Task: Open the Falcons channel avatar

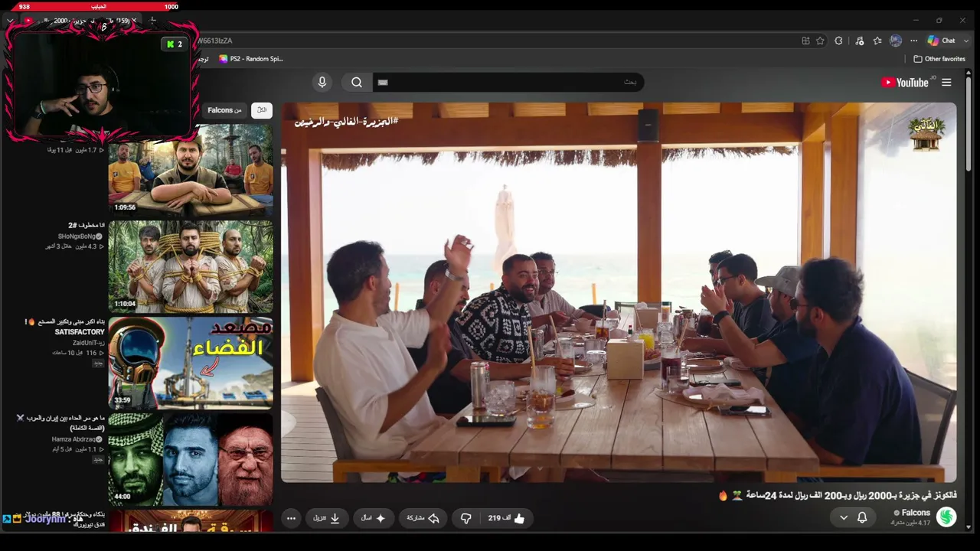Action: pyautogui.click(x=946, y=517)
